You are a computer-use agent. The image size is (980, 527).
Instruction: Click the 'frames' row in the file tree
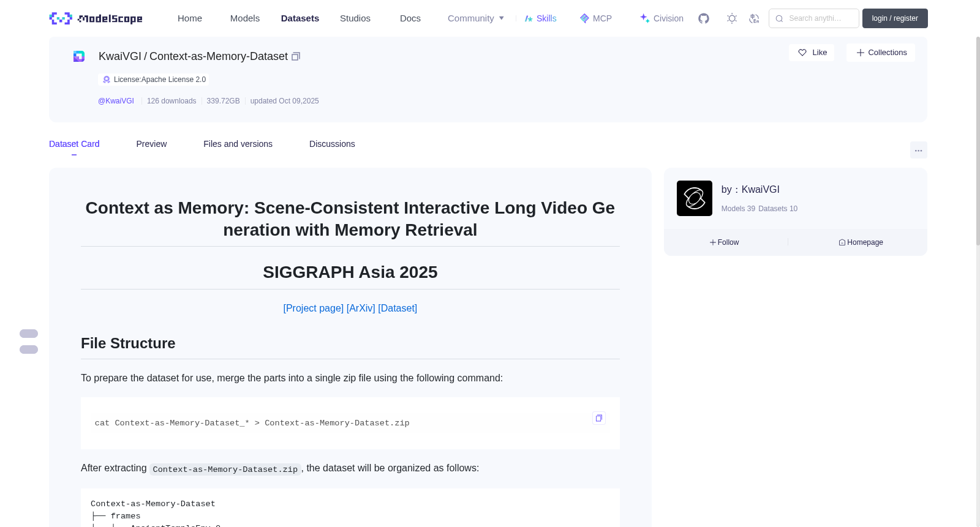point(126,516)
